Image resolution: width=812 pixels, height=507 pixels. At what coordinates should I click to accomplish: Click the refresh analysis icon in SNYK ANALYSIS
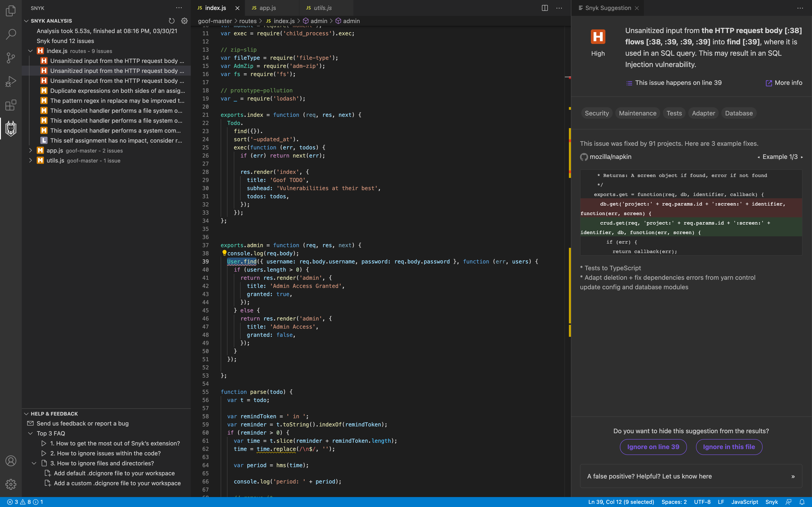[171, 20]
